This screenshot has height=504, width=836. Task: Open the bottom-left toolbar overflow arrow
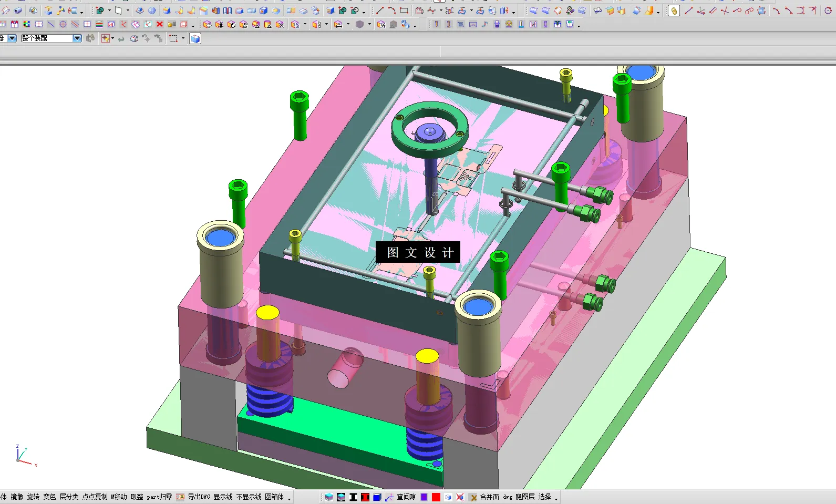289,498
